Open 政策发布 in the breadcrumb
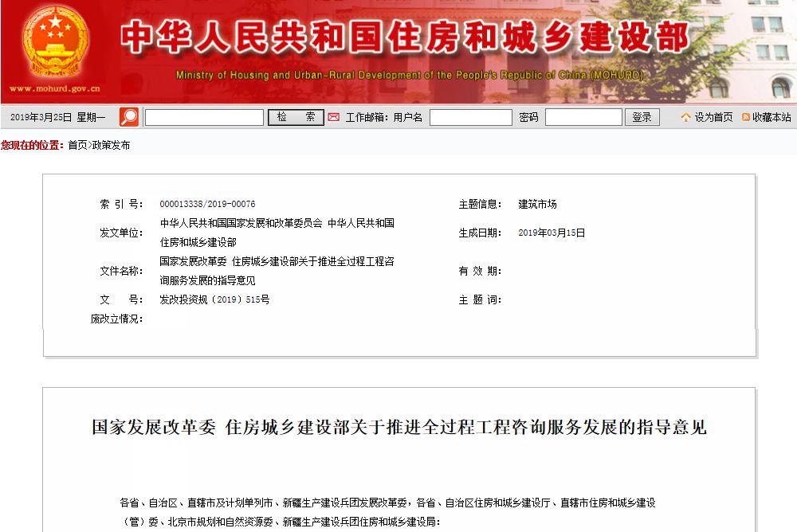Viewport: 797px width, 532px height. tap(111, 145)
